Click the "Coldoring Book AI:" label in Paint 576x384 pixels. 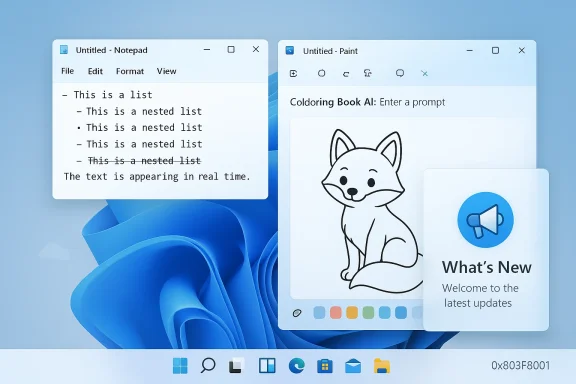tap(333, 102)
